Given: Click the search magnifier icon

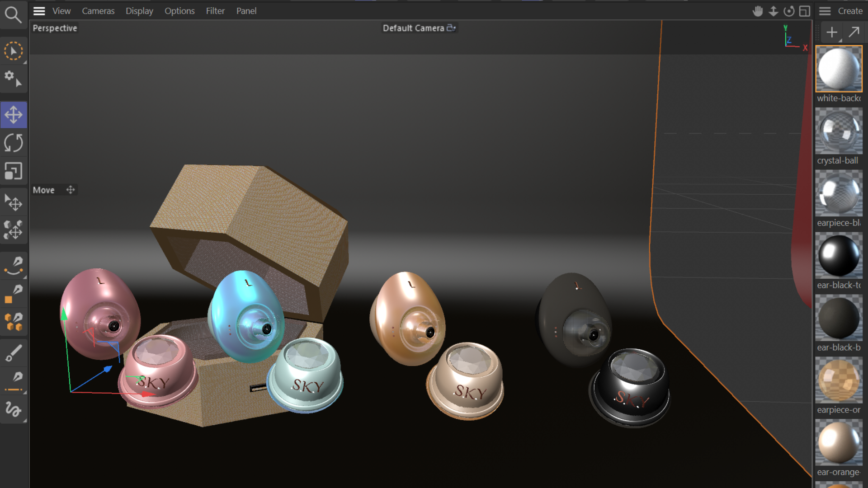Looking at the screenshot, I should [x=13, y=14].
